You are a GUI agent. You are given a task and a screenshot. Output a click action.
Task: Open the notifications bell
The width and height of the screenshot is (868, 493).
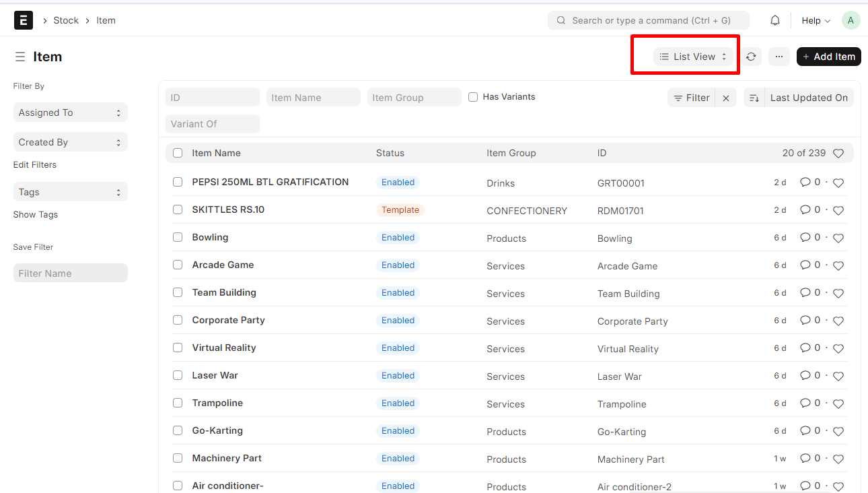[x=775, y=20]
